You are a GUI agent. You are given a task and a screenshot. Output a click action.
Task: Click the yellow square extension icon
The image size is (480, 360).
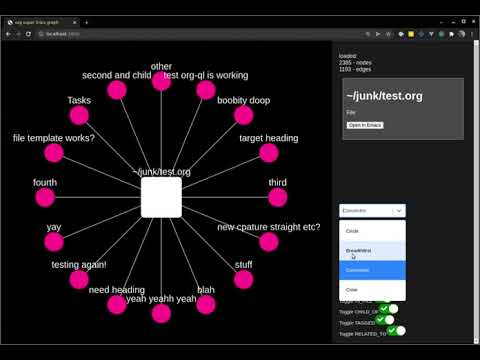click(x=411, y=34)
